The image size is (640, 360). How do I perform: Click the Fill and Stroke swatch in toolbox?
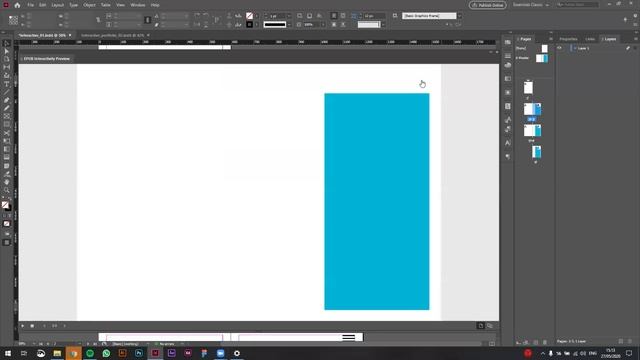[x=6, y=206]
